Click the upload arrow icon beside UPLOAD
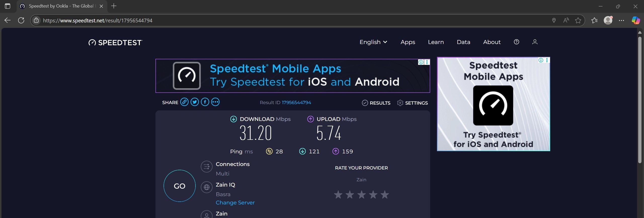 310,119
